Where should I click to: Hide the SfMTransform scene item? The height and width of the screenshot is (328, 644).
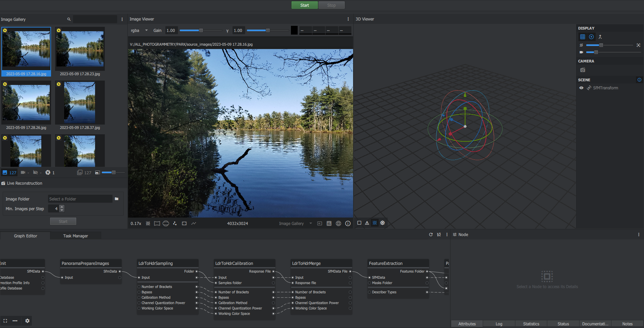point(581,88)
